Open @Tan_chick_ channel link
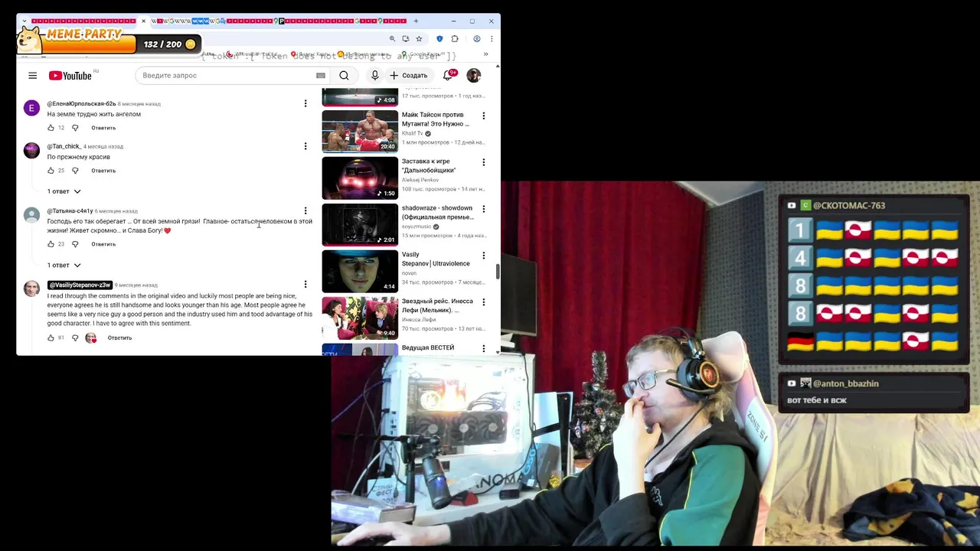 pos(64,146)
